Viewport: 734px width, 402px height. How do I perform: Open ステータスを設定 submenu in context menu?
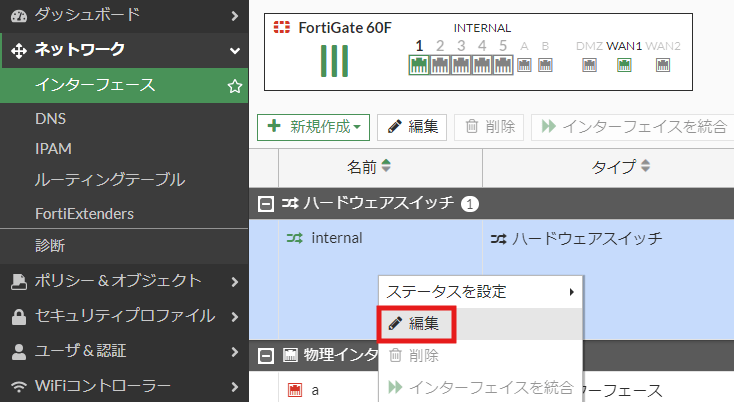pyautogui.click(x=480, y=292)
